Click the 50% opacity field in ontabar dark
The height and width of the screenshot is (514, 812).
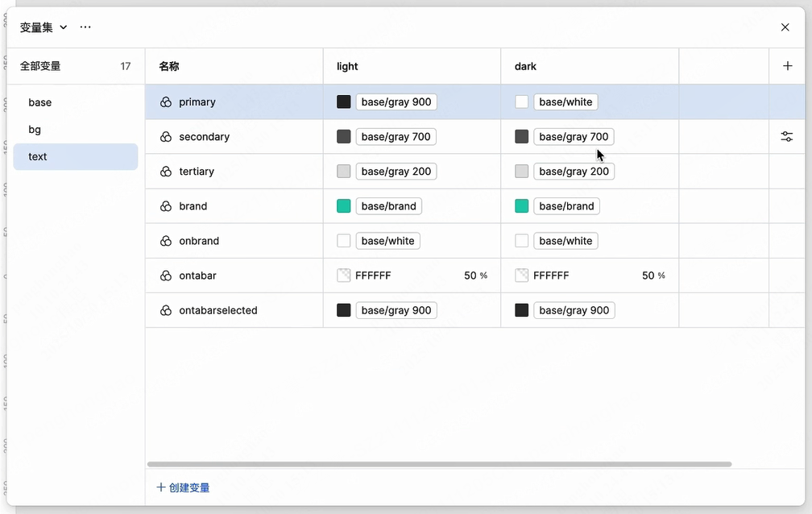(x=652, y=276)
